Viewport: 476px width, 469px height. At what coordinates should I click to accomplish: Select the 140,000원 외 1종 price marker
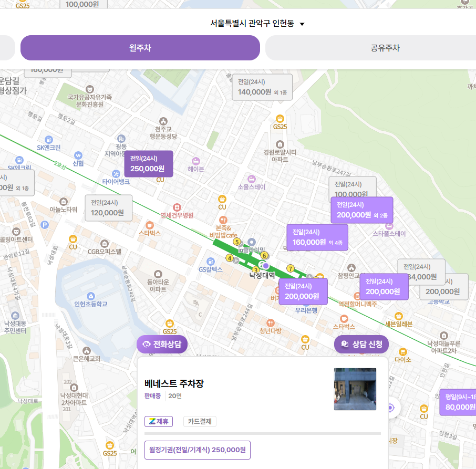click(262, 87)
